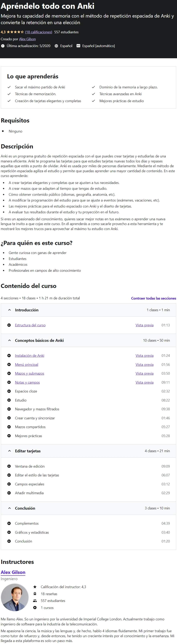
Task: Click the people icon beside 557 estudiantes in instructor section
Action: [x=35, y=601]
